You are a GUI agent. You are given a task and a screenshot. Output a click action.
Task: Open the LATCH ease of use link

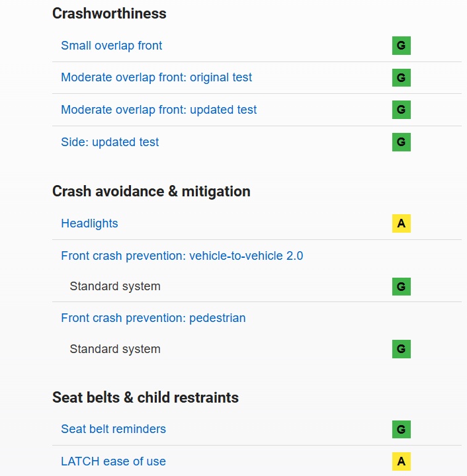[113, 461]
